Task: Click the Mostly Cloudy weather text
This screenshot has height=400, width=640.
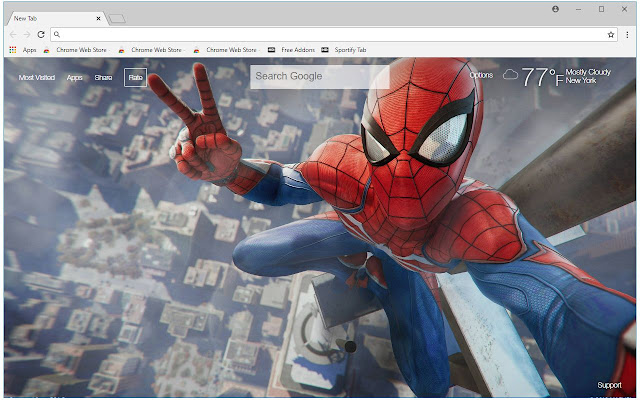Action: (588, 72)
